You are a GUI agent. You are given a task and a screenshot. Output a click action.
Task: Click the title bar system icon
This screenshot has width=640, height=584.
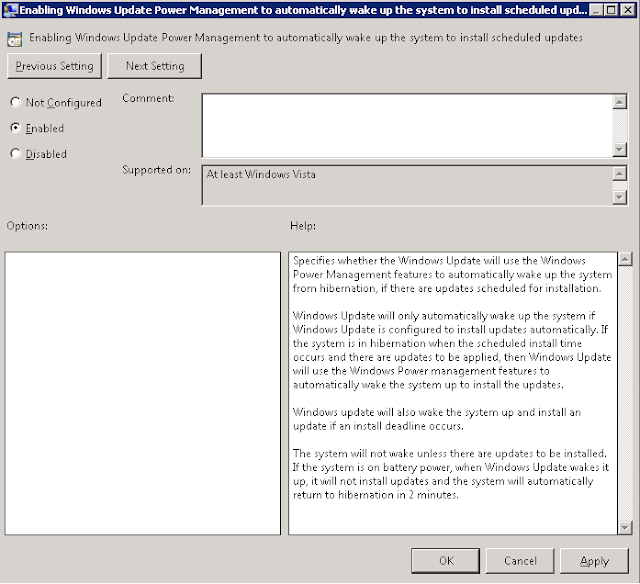pos(10,10)
